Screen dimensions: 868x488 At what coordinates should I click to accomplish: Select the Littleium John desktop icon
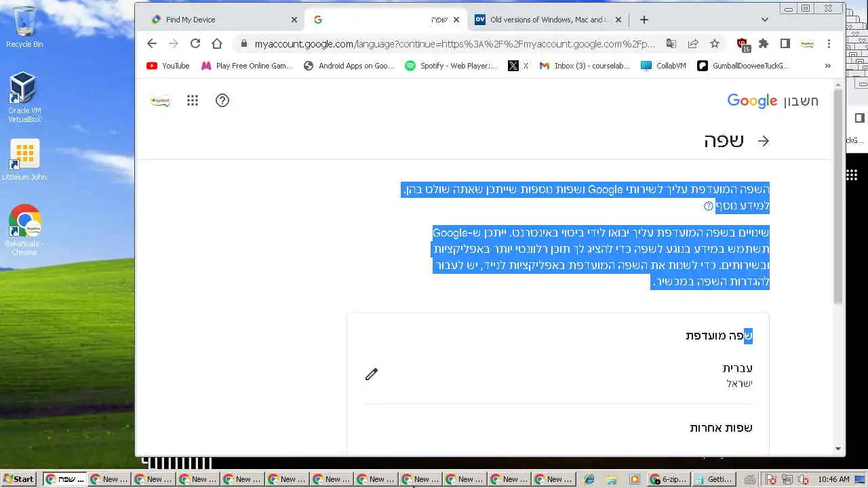pyautogui.click(x=24, y=160)
